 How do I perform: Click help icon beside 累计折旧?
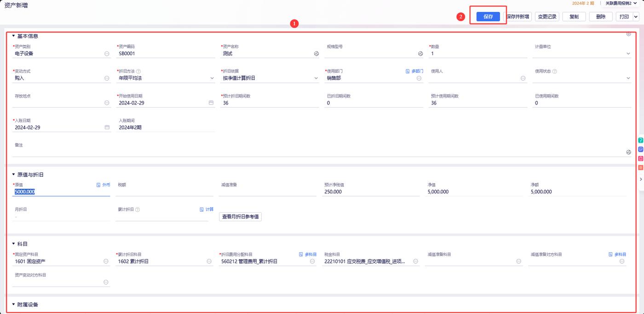pyautogui.click(x=138, y=209)
